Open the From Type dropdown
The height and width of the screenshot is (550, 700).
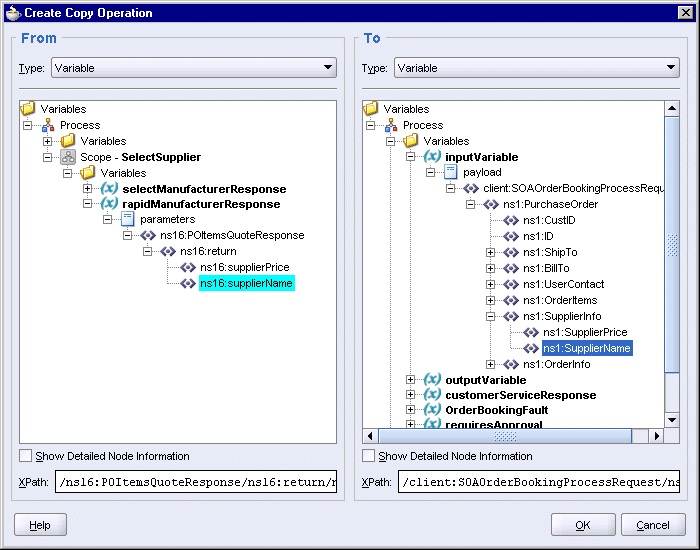194,68
